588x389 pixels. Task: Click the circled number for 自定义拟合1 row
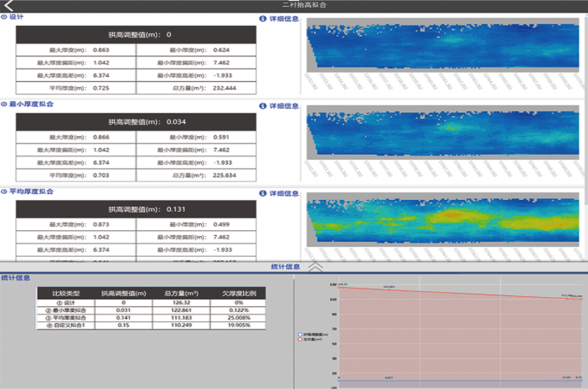click(x=47, y=325)
